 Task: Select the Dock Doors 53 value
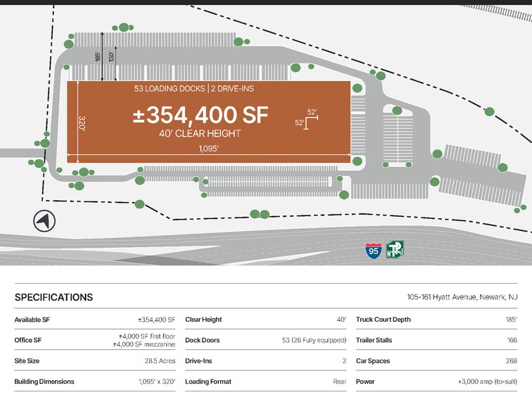pyautogui.click(x=314, y=340)
